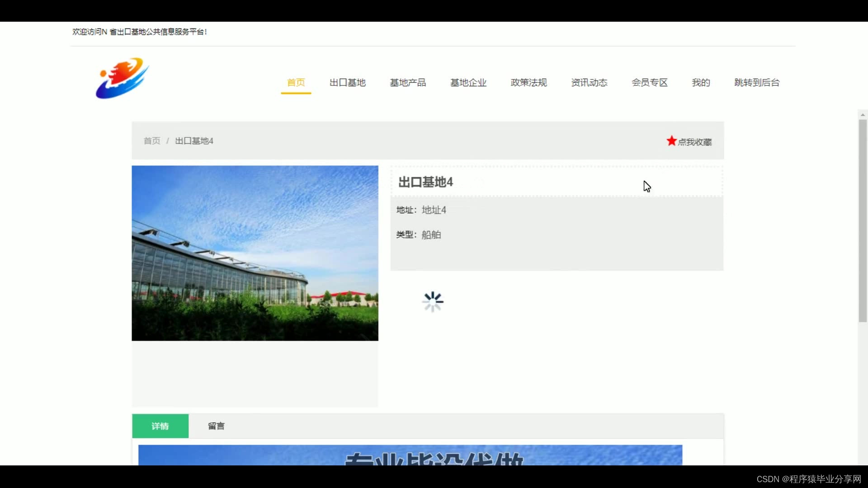Click the red star favorite icon
This screenshot has height=488, width=868.
click(671, 141)
